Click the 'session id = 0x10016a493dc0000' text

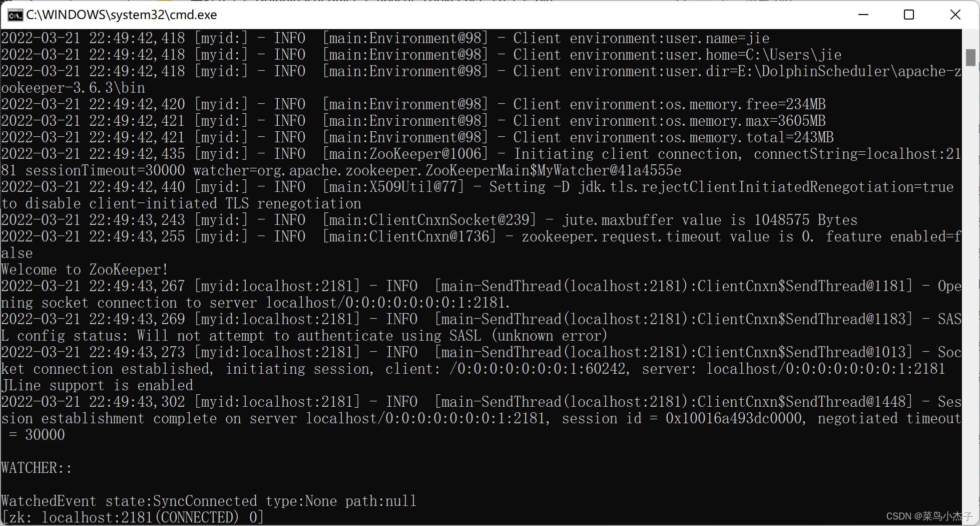682,418
